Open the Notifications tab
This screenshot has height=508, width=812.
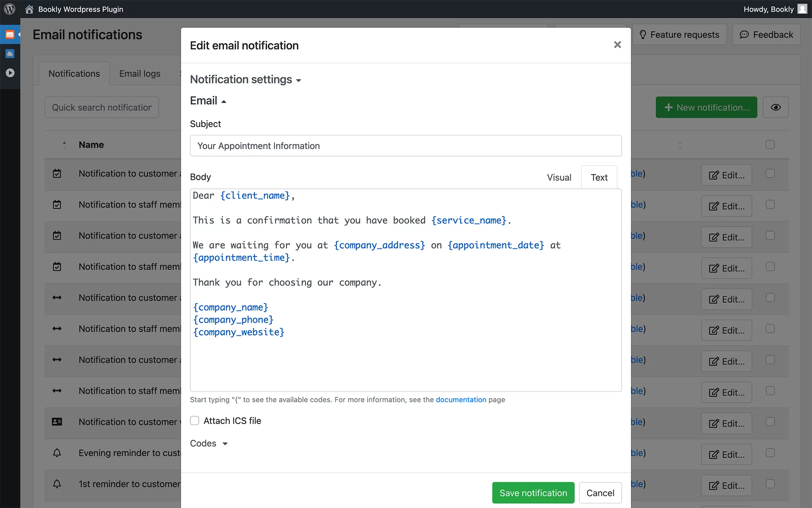click(74, 74)
